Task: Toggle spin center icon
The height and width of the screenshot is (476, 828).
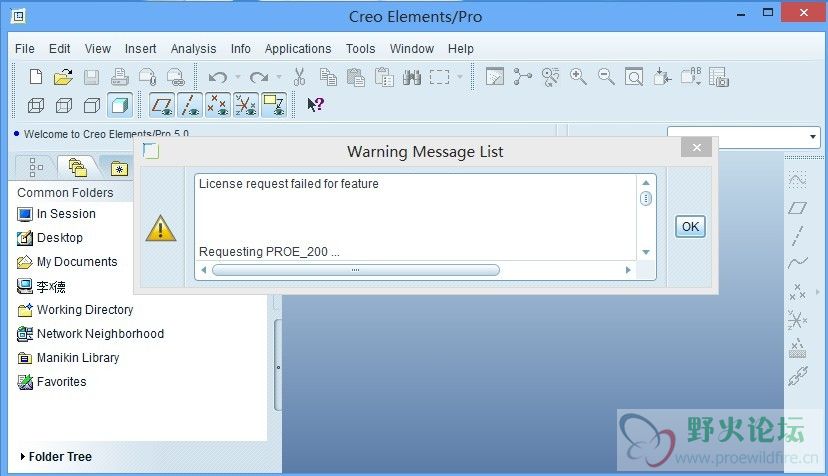Action: point(522,77)
